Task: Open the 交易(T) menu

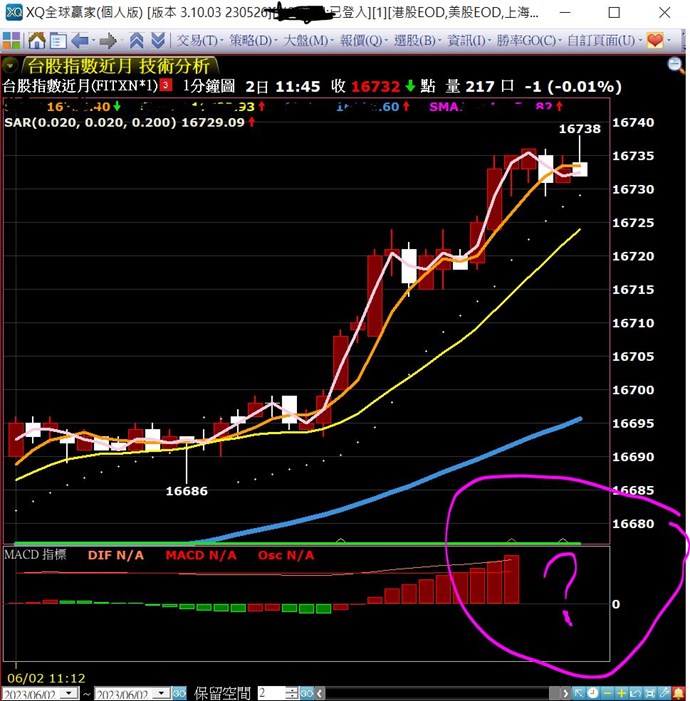Action: click(197, 41)
